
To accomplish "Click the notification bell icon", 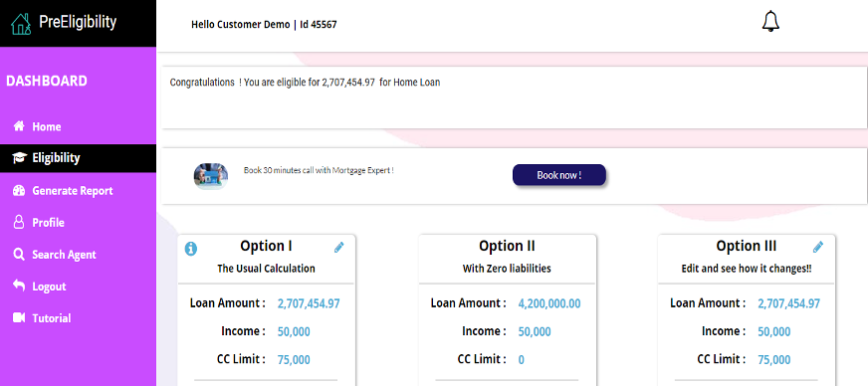I will (770, 22).
